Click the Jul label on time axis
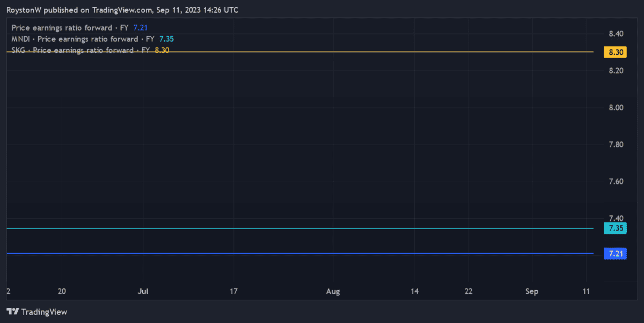This screenshot has width=644, height=323. point(143,291)
